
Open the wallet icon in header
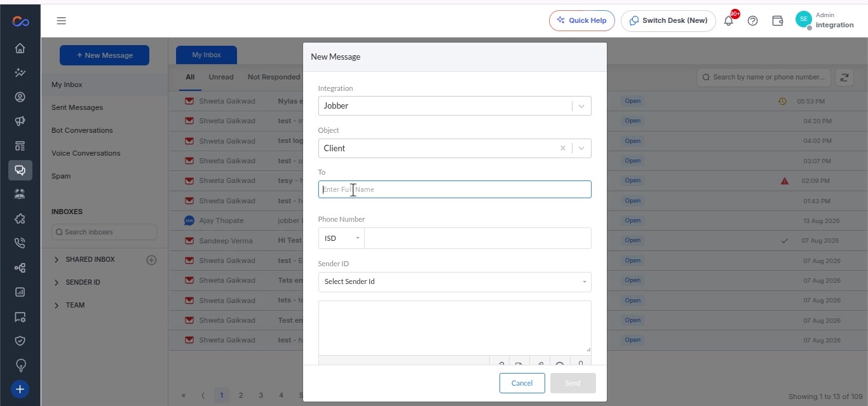click(x=777, y=21)
